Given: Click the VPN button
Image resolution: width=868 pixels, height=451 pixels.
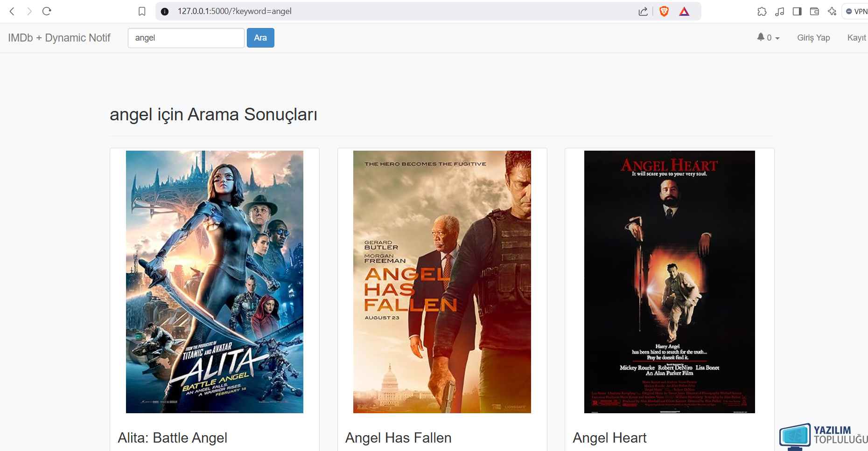Looking at the screenshot, I should [856, 11].
